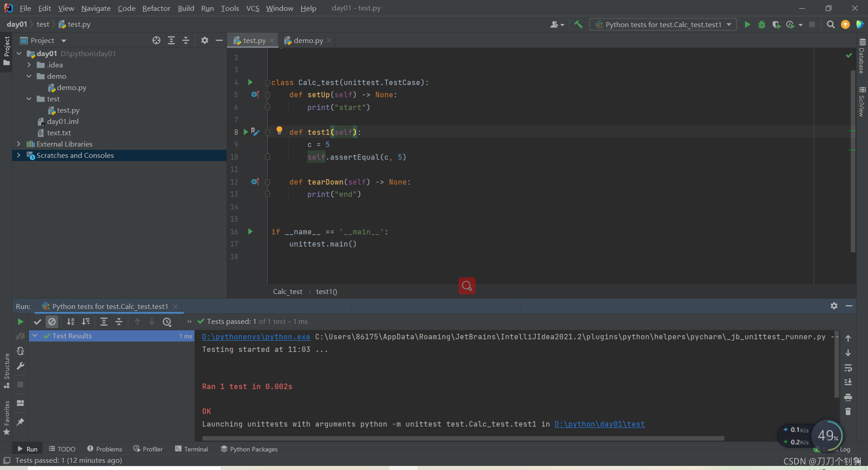The image size is (868, 470).
Task: Follow D:\python\day01\test link in console
Action: (x=599, y=424)
